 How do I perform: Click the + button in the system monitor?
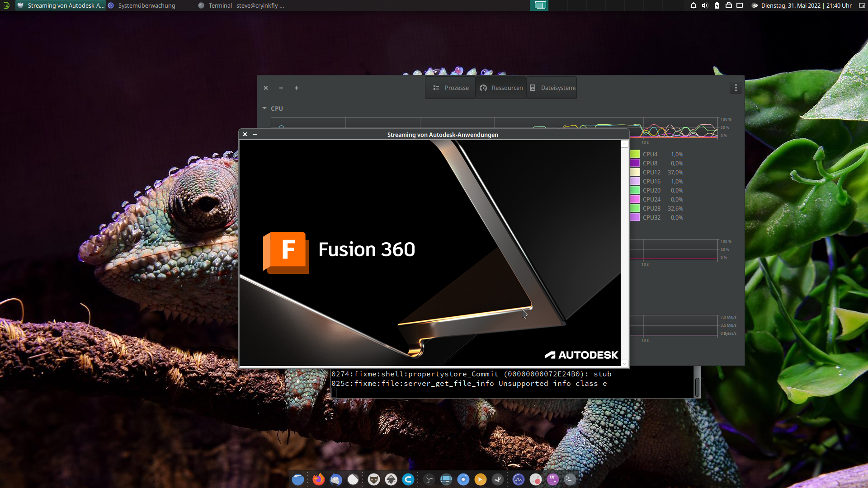[297, 88]
